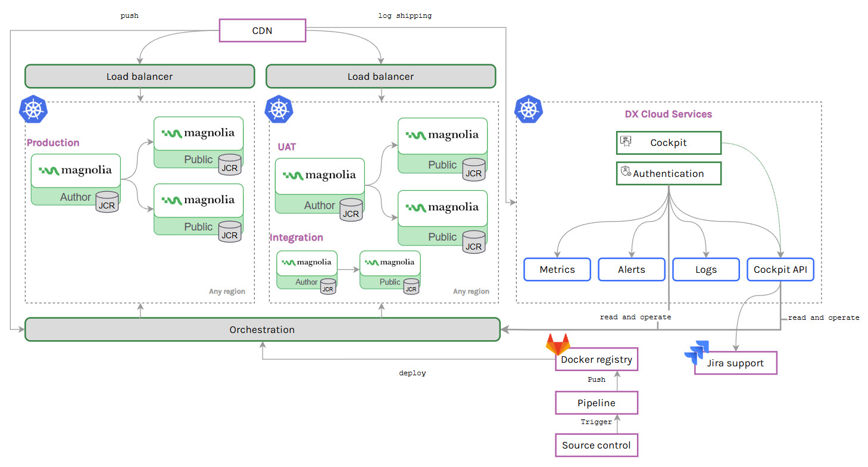Click the magnolia logo on the UAT Author
Image resolution: width=868 pixels, height=467 pixels.
click(x=320, y=175)
